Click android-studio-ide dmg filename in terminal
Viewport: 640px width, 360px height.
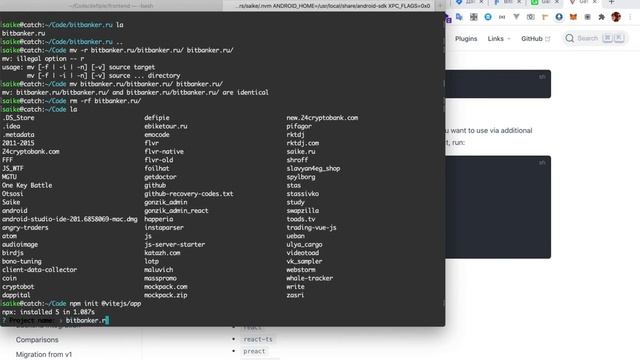click(x=70, y=219)
